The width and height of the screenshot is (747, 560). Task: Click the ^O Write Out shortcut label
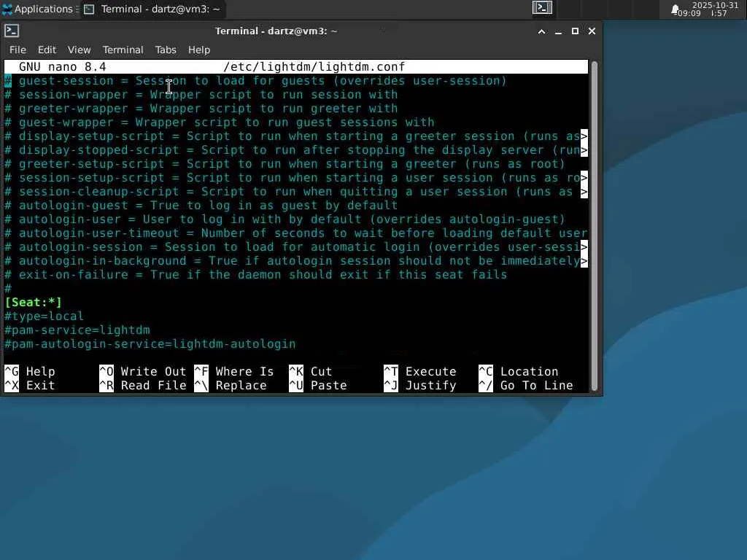(142, 371)
